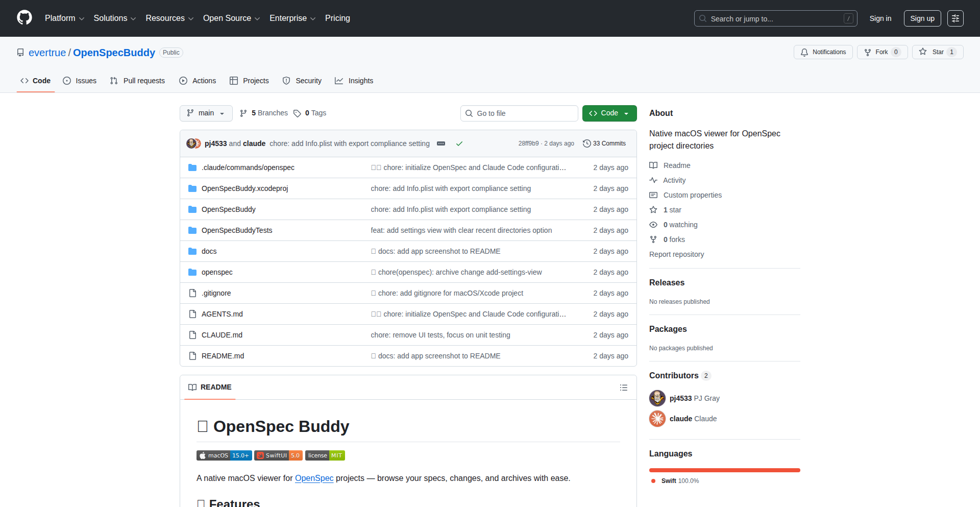
Task: Click the verified checkmark on the latest commit
Action: pos(459,143)
